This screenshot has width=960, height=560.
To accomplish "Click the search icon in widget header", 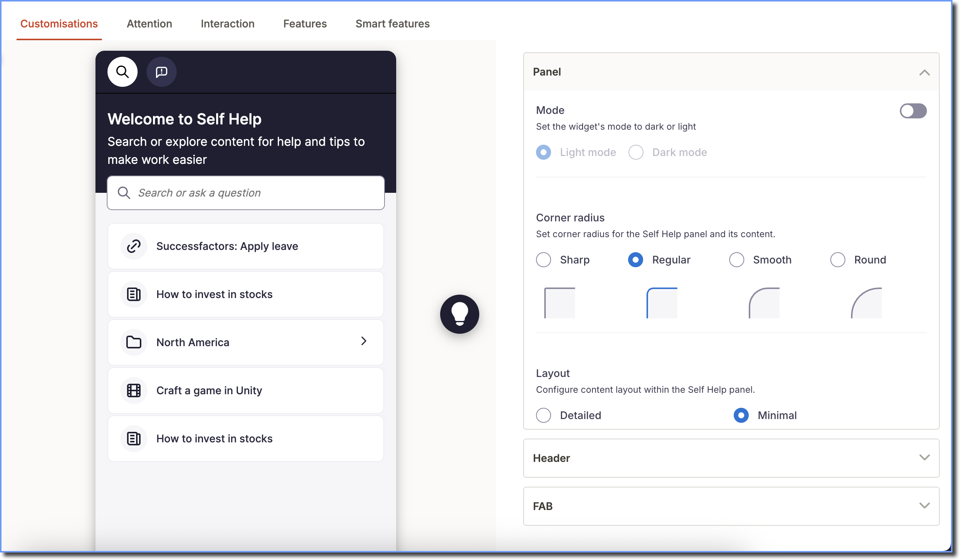I will 122,72.
